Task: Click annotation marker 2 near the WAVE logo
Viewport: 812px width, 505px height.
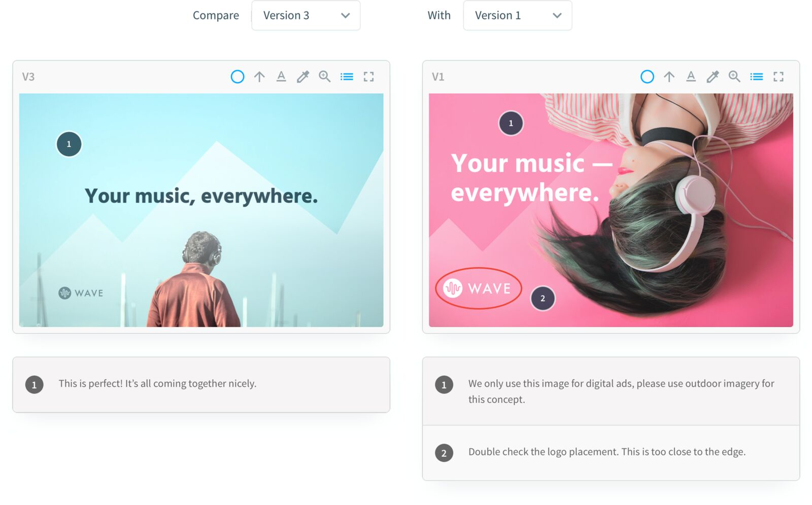Action: (543, 298)
